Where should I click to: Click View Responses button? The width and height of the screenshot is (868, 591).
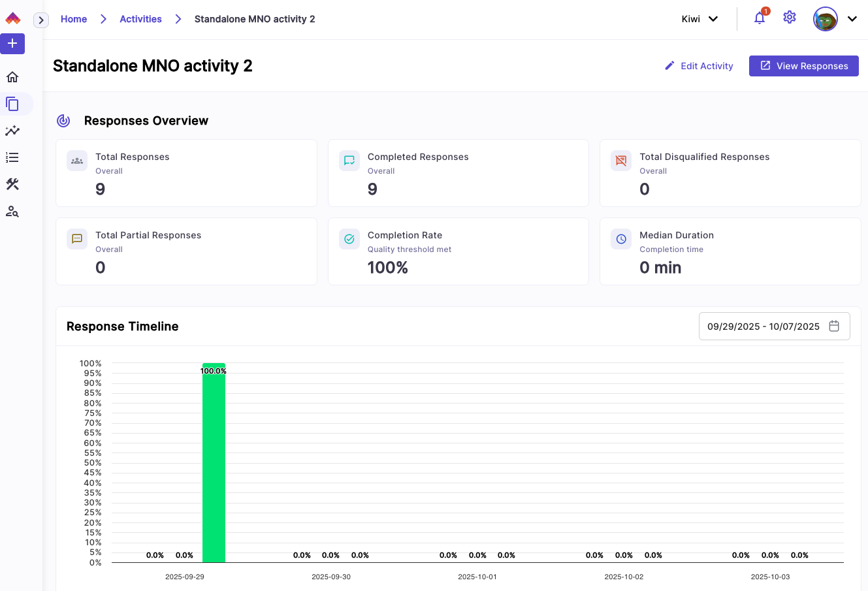[803, 66]
